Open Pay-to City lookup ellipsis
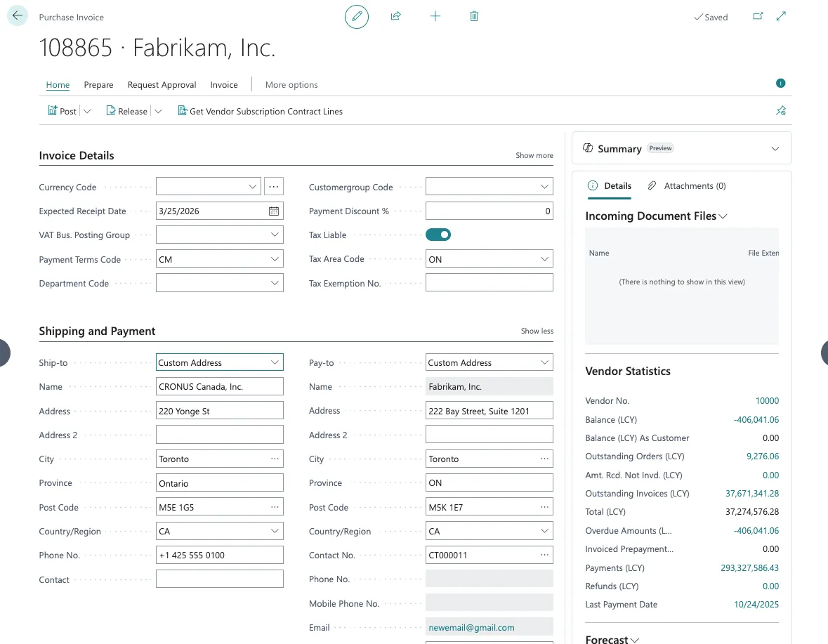828x644 pixels. click(544, 459)
